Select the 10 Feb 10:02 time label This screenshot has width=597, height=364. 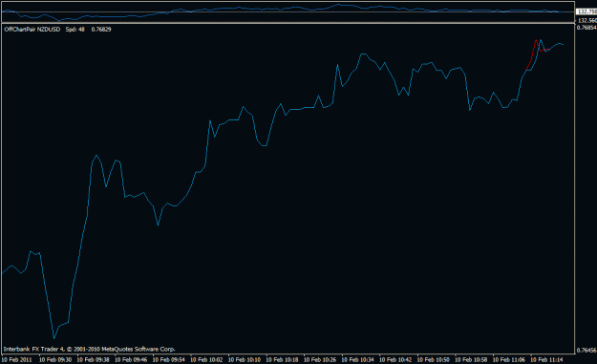click(206, 359)
